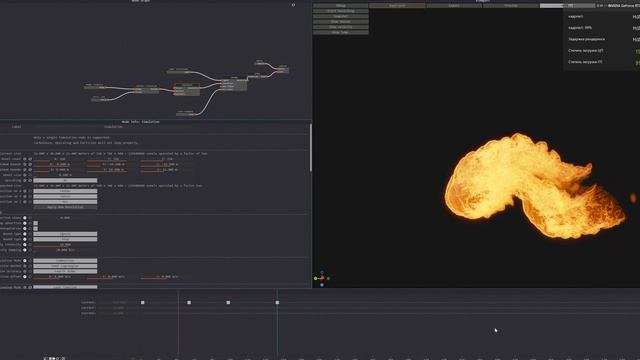Adjust the Voxel count Z slider

pyautogui.click(x=167, y=159)
